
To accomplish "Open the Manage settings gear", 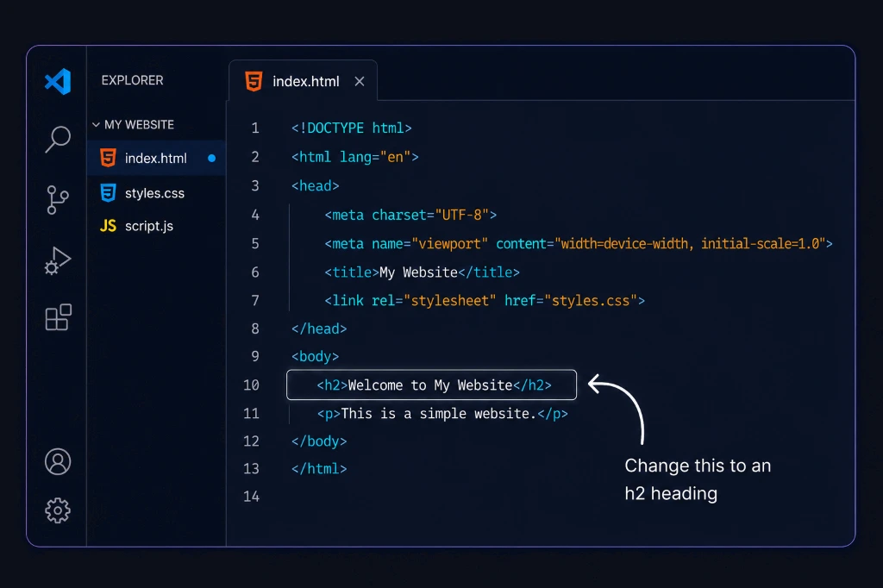I will (58, 510).
